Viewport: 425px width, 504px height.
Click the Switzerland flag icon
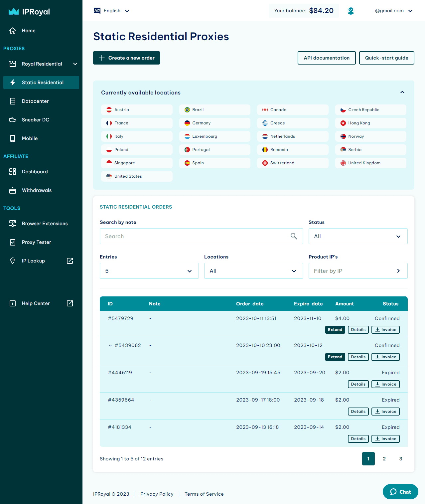pos(265,163)
